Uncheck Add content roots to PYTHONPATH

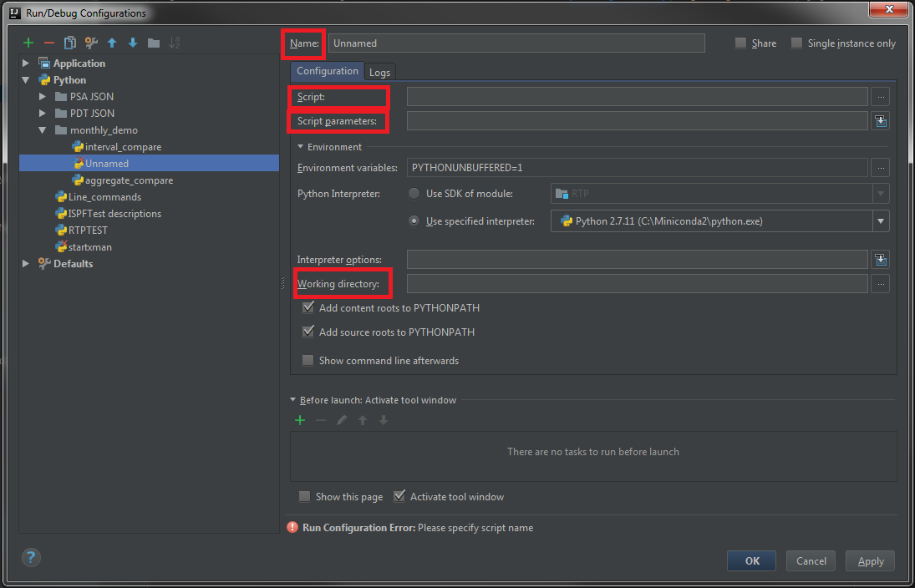[x=308, y=308]
